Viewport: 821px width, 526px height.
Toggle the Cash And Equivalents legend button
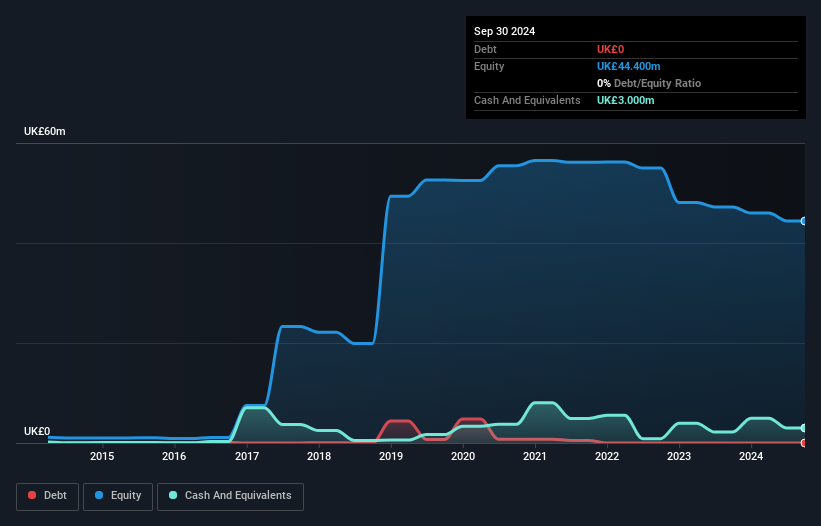230,496
